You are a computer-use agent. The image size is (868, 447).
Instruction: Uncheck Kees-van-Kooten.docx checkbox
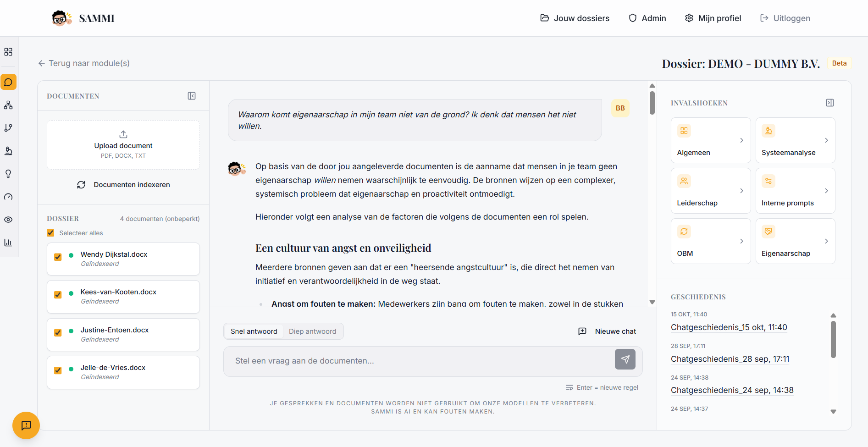pyautogui.click(x=58, y=295)
